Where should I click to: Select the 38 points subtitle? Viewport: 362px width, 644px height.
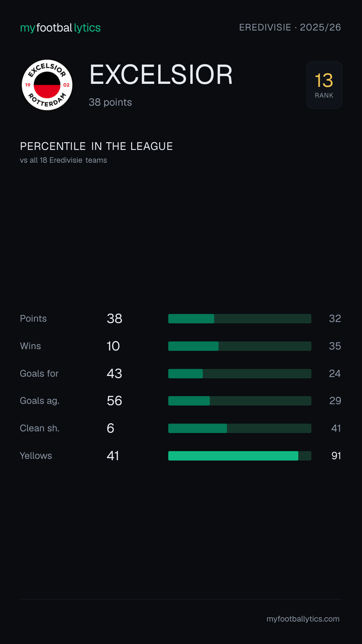point(110,102)
